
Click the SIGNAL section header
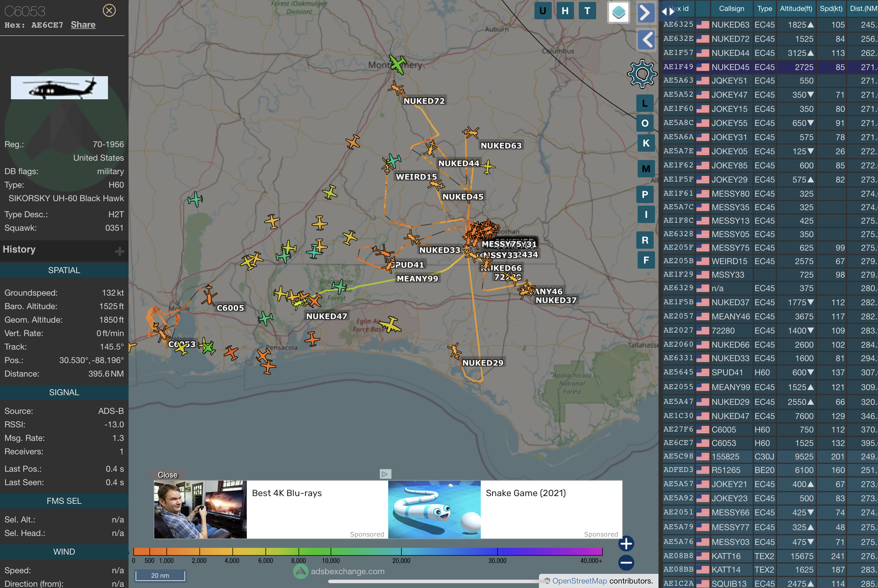pyautogui.click(x=64, y=392)
